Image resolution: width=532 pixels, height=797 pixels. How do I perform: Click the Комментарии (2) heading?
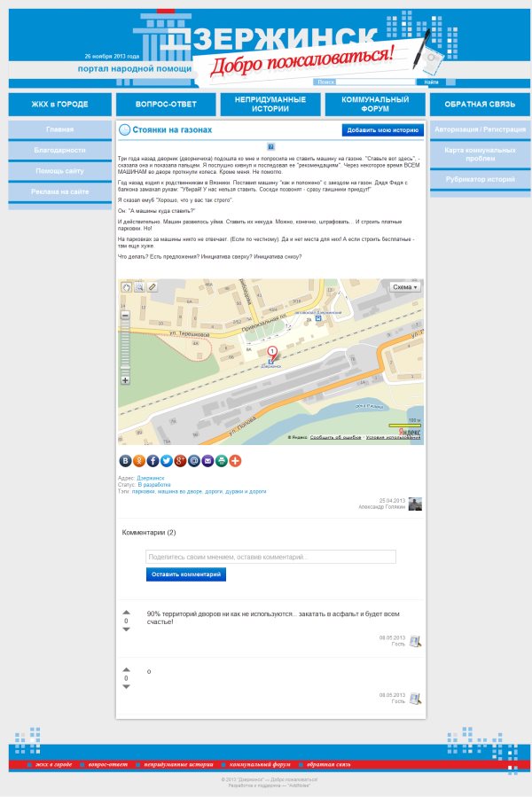[x=149, y=533]
